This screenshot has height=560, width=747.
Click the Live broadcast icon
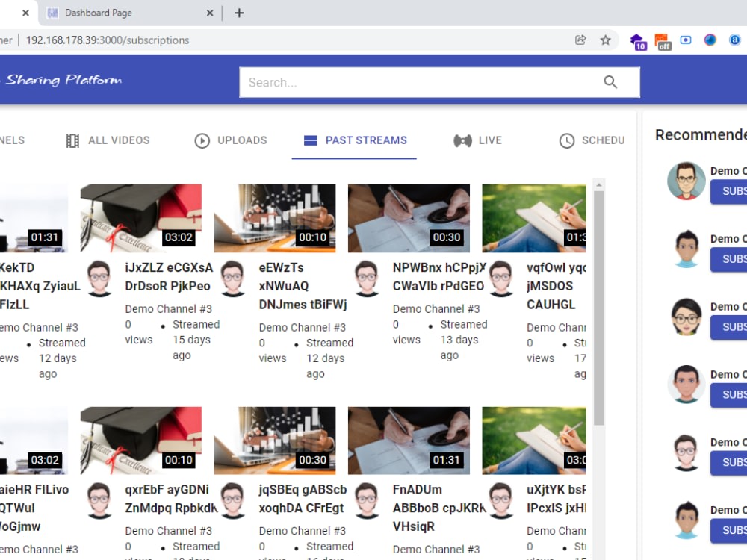462,140
